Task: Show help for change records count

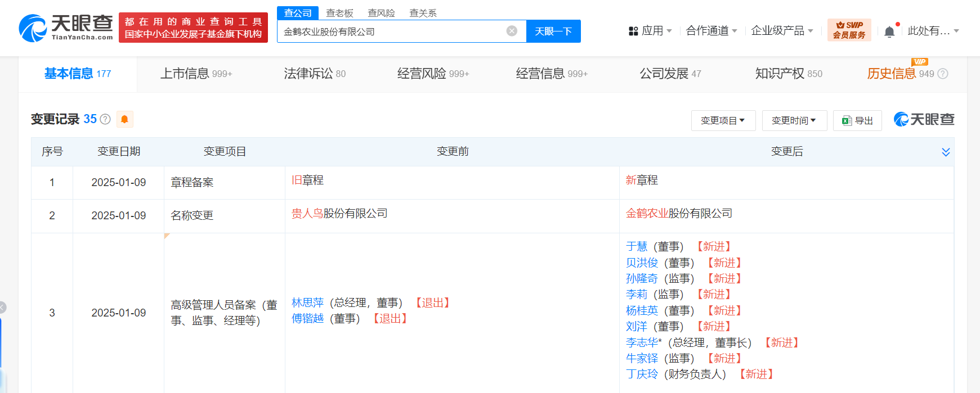Action: point(105,119)
